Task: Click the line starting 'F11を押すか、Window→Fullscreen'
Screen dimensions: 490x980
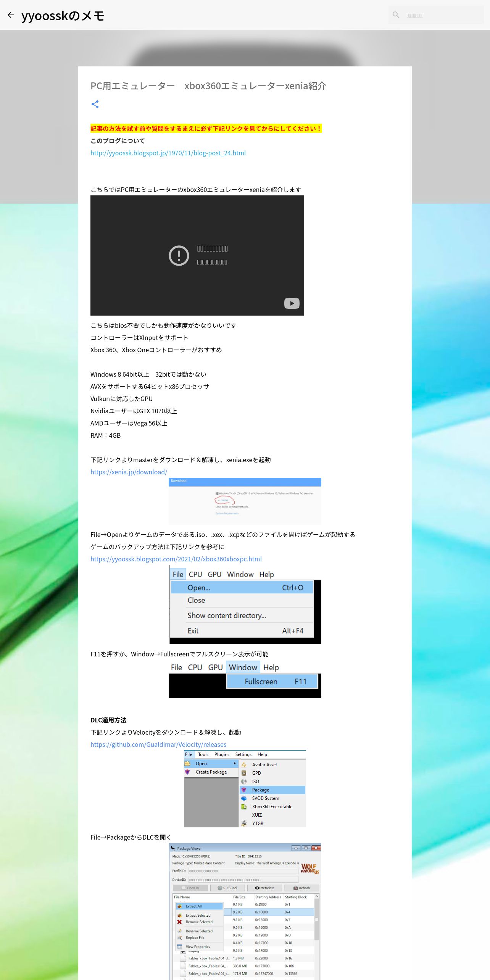Action: click(179, 654)
